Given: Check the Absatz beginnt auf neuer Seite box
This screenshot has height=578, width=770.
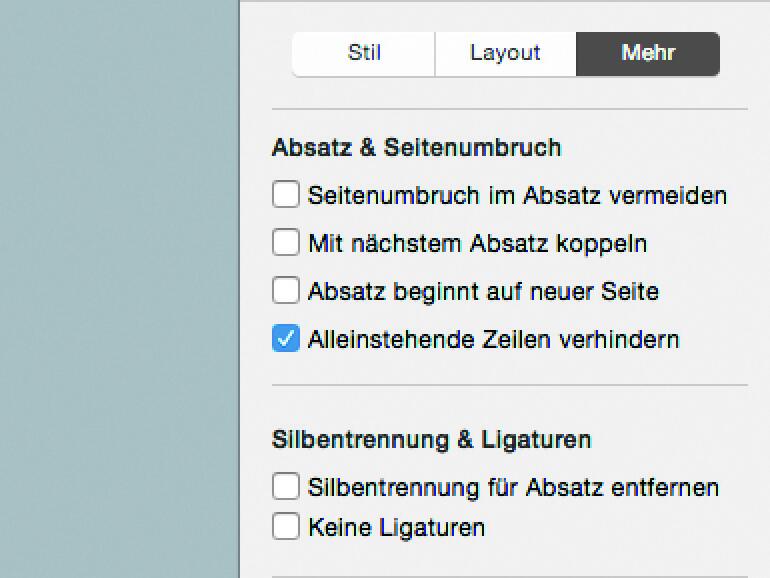Looking at the screenshot, I should coord(286,291).
